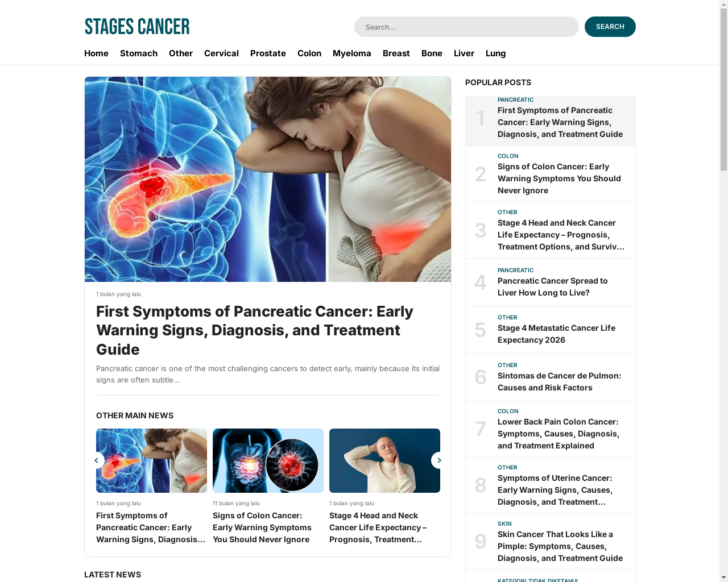728x582 pixels.
Task: Click the carousel previous arrow icon
Action: (96, 460)
